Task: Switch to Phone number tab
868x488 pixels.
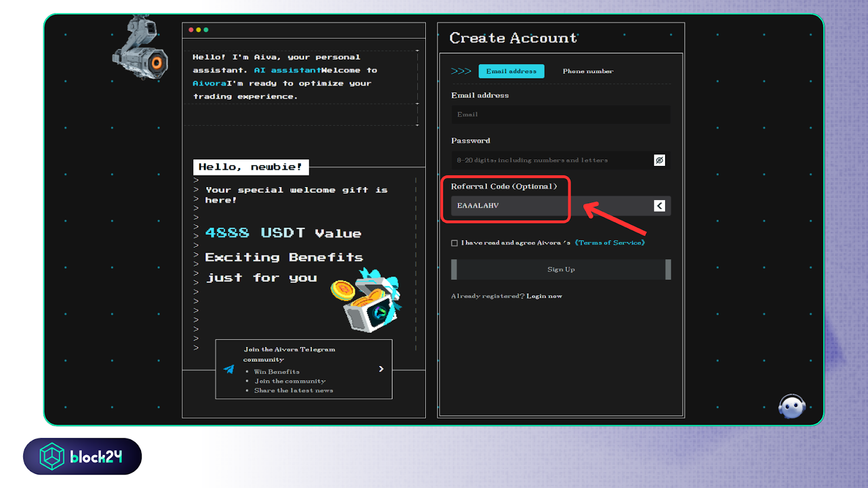Action: click(588, 71)
